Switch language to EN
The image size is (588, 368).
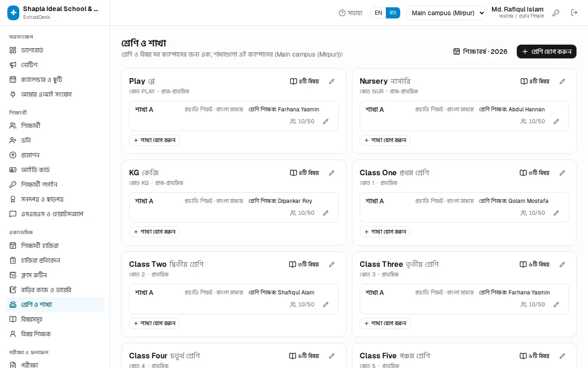(379, 13)
